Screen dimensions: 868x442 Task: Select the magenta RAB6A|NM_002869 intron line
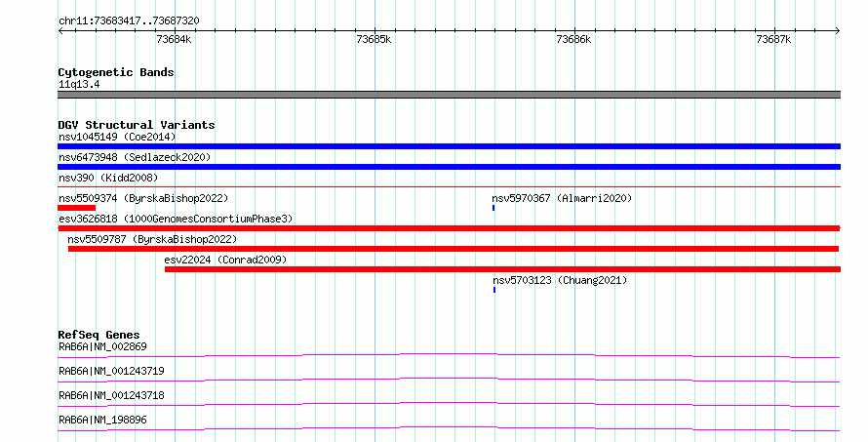pos(449,355)
